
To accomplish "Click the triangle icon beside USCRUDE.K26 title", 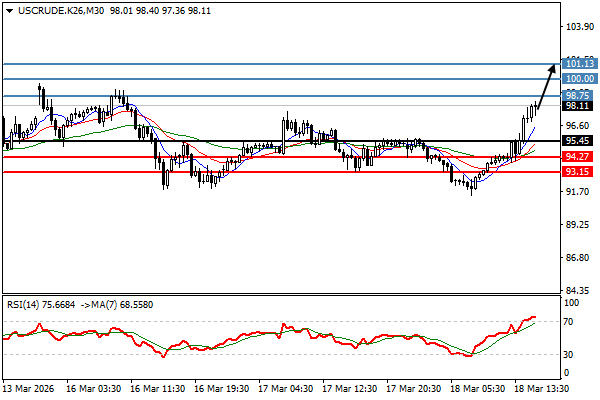I will pyautogui.click(x=7, y=8).
